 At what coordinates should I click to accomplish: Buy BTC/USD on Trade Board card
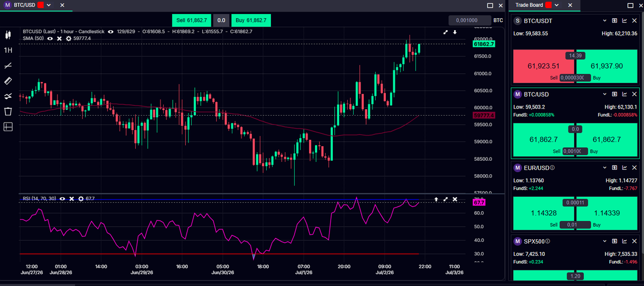coord(606,140)
